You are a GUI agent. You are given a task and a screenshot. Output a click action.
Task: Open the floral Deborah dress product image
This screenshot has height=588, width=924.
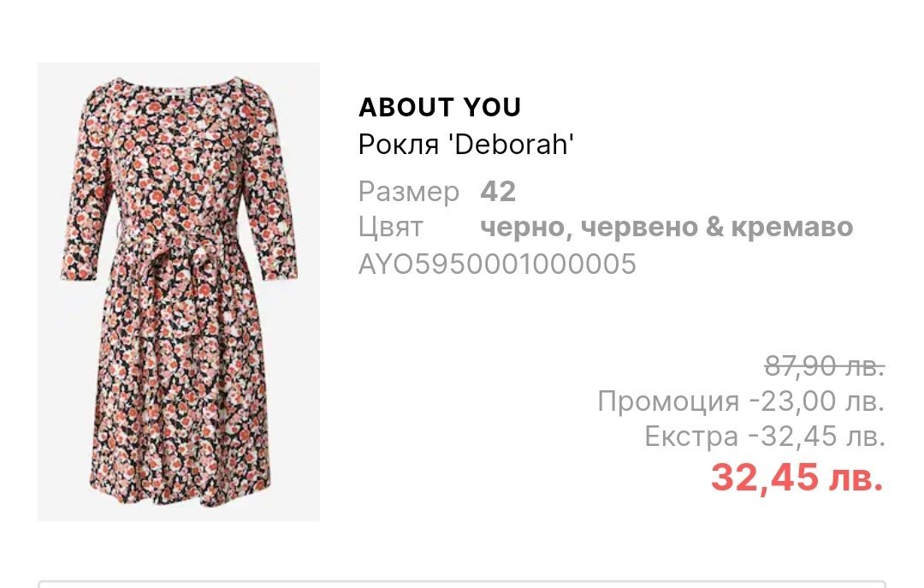[x=179, y=292]
